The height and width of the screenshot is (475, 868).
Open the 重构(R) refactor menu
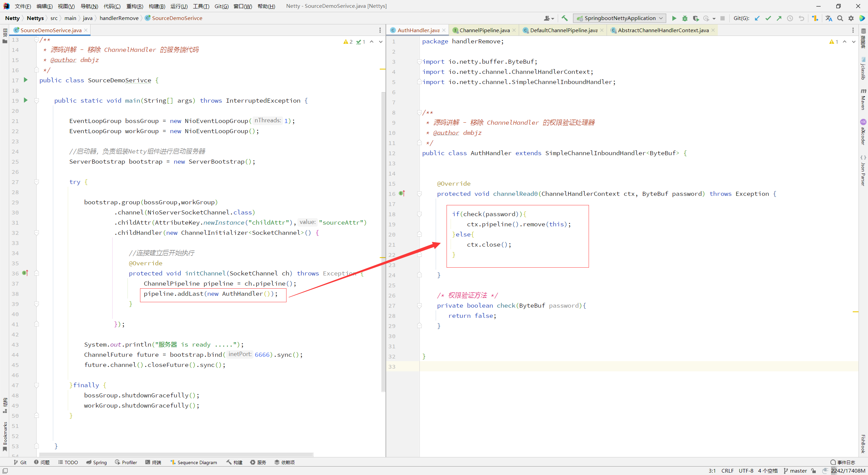click(135, 6)
